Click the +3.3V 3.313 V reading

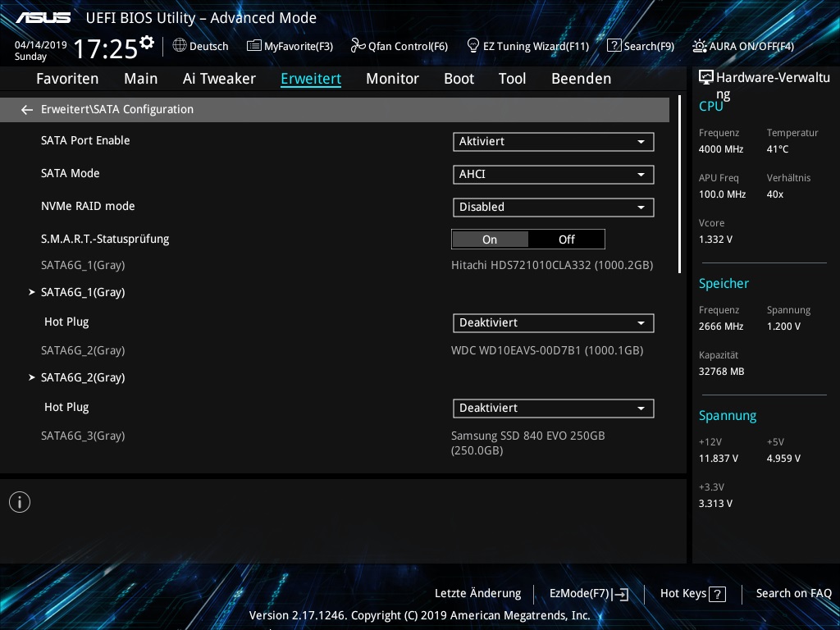[715, 504]
